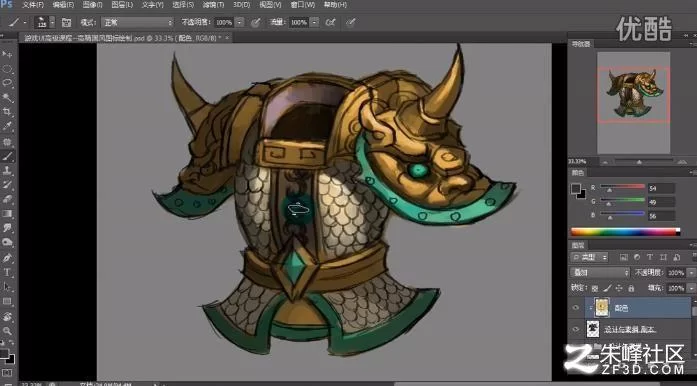
Task: Hide the 配色 layer with eye icon
Action: pos(576,307)
